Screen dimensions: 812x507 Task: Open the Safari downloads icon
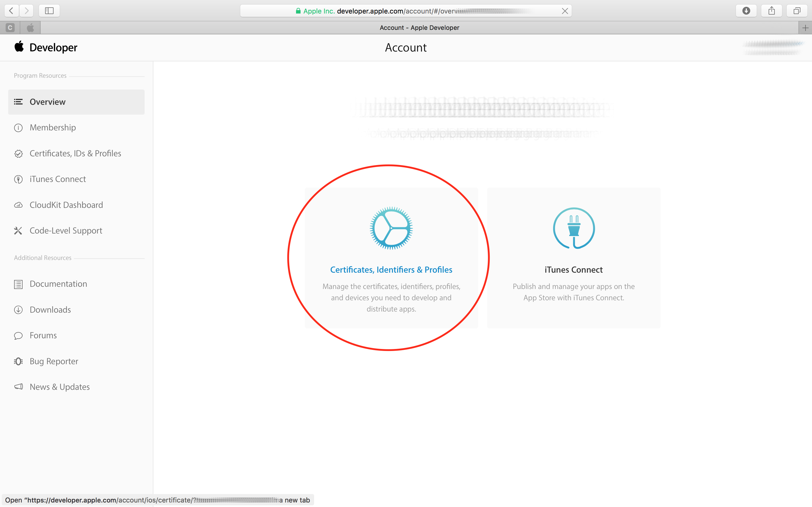[746, 11]
